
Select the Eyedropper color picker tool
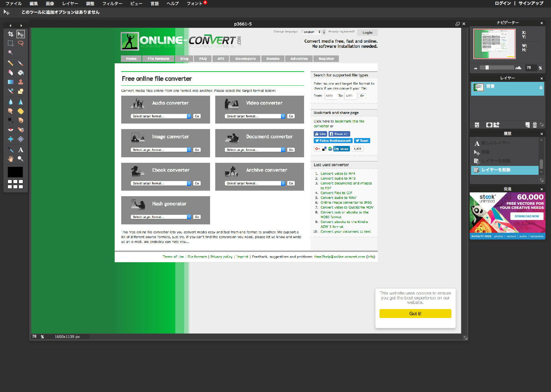tap(11, 150)
